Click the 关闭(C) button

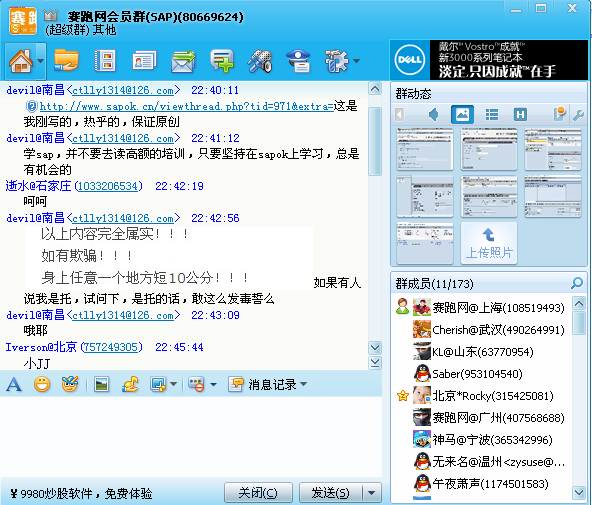258,493
